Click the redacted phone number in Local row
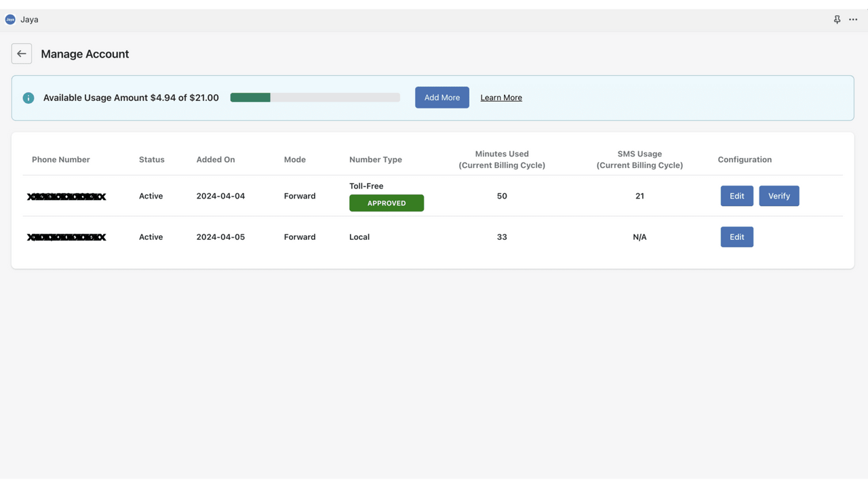 pyautogui.click(x=66, y=237)
